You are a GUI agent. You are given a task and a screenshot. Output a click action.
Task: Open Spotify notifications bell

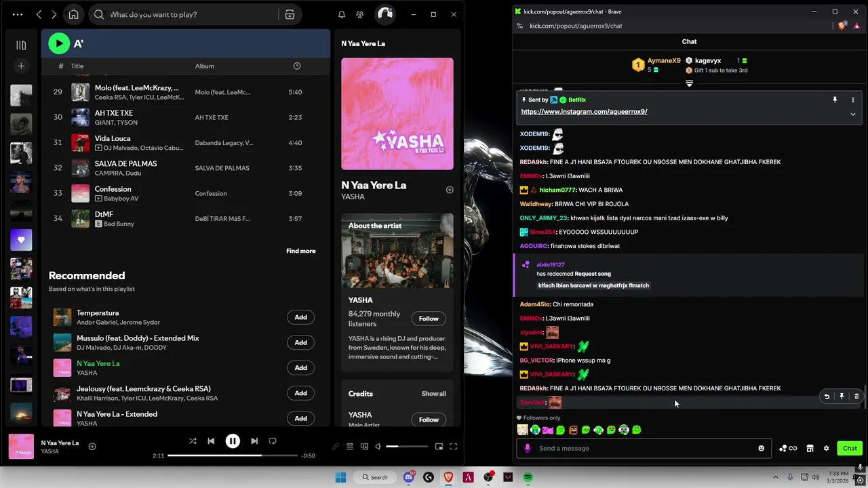click(342, 14)
